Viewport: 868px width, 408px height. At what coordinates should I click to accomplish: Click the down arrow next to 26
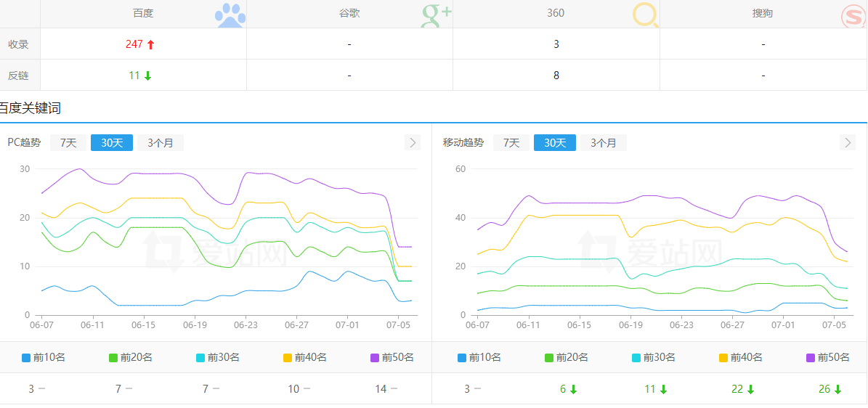pyautogui.click(x=837, y=390)
